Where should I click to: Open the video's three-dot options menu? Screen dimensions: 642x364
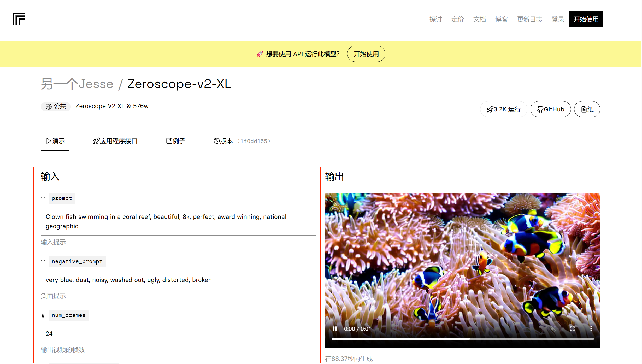click(591, 329)
